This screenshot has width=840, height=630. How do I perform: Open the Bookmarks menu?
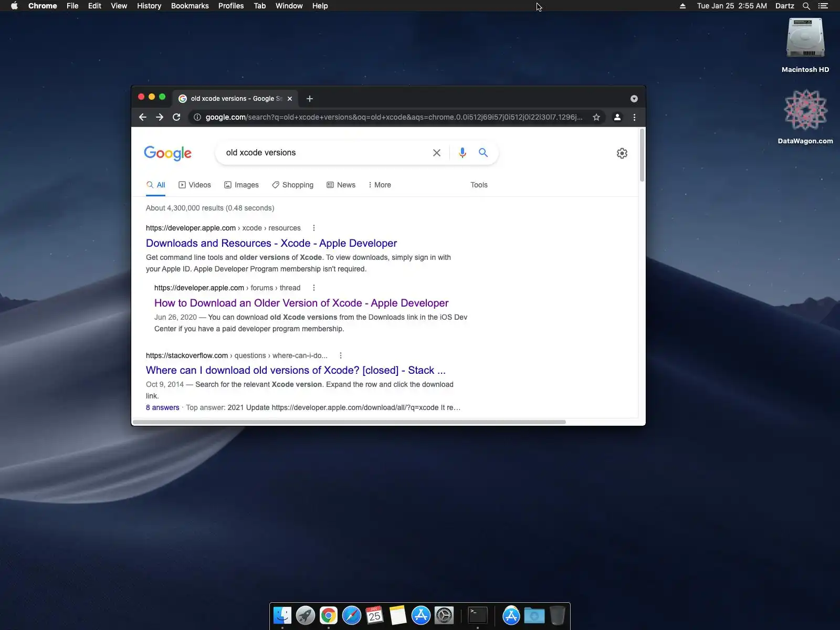tap(190, 6)
